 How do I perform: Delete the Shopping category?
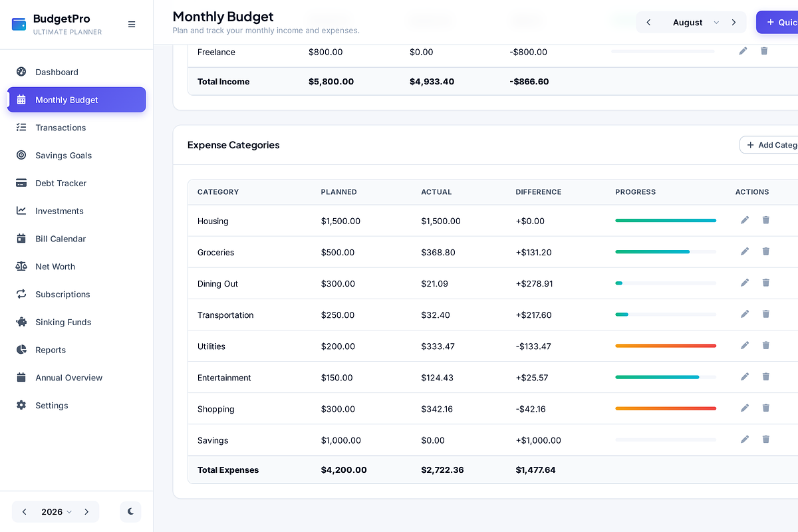[766, 408]
